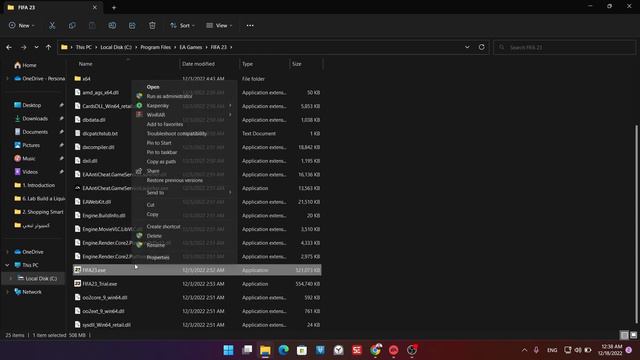
Task: Expand the Send to submenu
Action: pos(184,193)
